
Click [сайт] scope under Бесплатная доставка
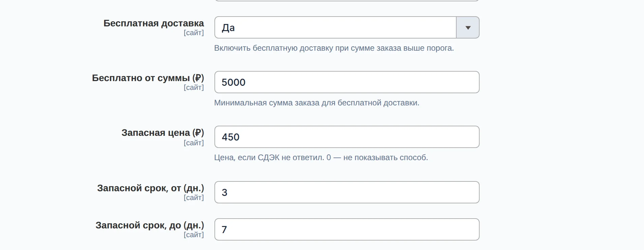point(194,33)
